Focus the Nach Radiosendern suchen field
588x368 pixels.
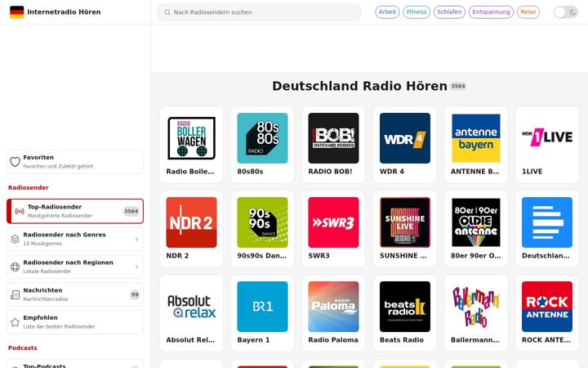tap(259, 12)
